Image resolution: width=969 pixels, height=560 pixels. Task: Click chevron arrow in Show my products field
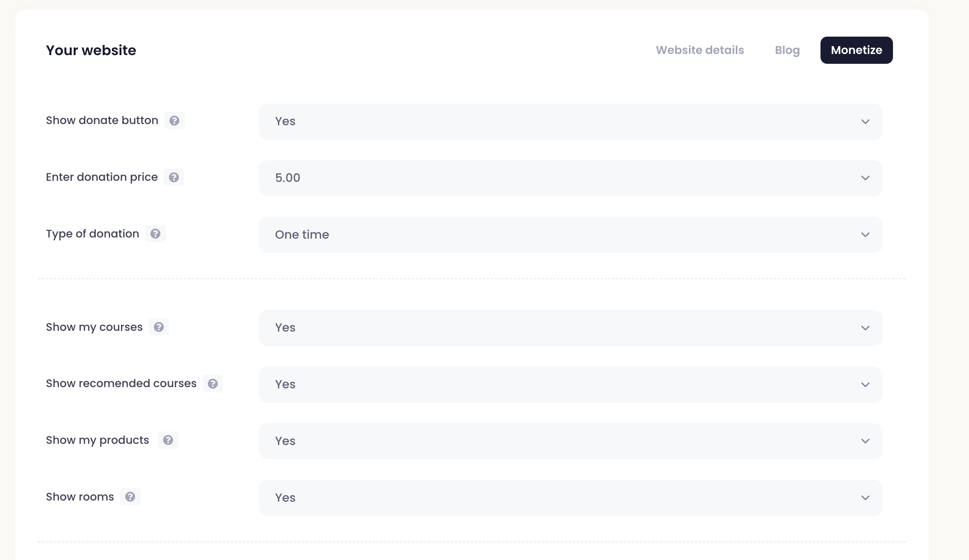click(865, 441)
